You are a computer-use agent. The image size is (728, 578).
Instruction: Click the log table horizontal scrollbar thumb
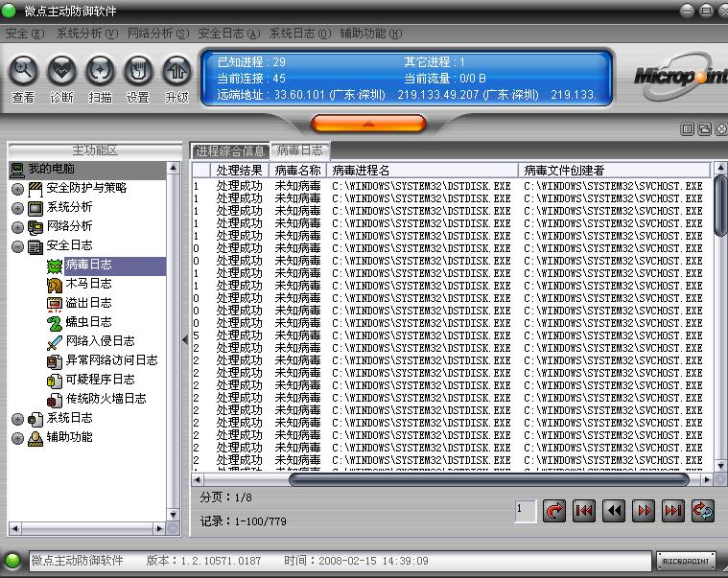tap(488, 479)
